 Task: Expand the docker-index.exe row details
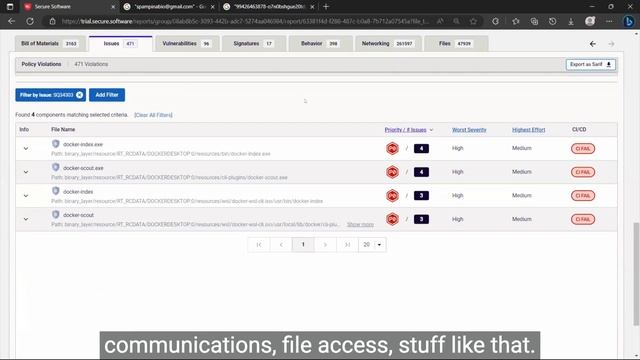click(26, 149)
